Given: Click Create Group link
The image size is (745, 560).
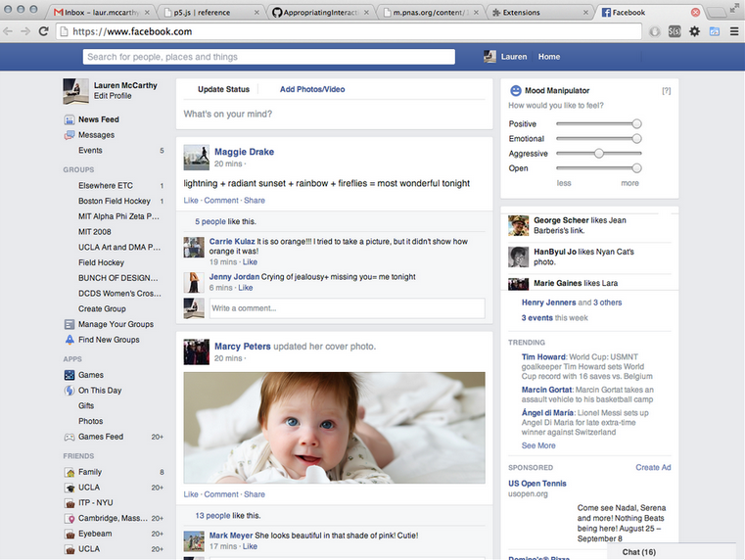Looking at the screenshot, I should (x=102, y=308).
